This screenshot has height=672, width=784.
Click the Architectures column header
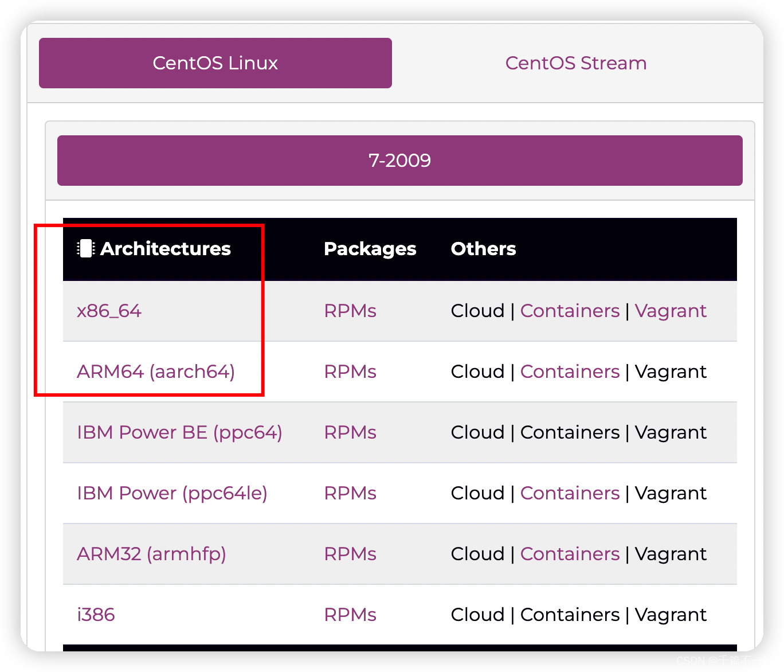165,248
